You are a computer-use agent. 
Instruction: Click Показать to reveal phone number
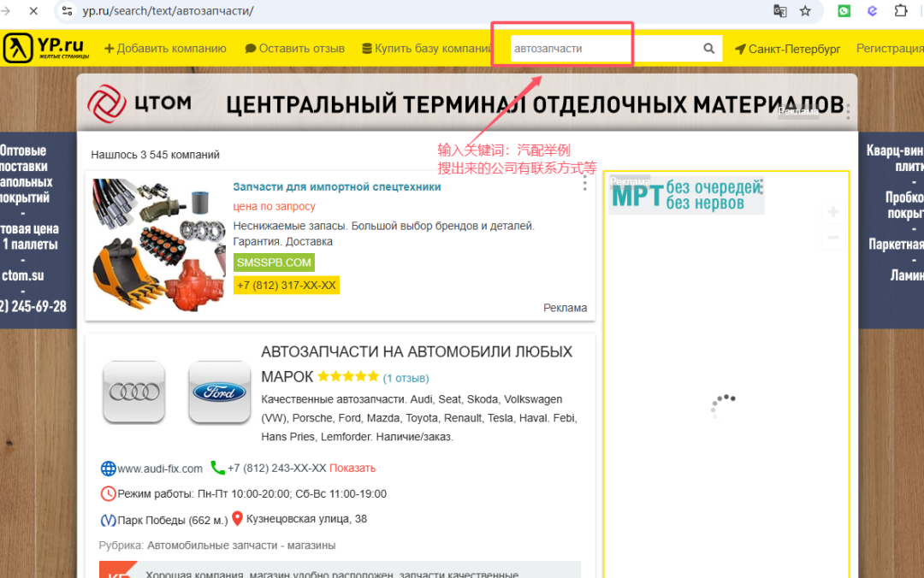(352, 468)
